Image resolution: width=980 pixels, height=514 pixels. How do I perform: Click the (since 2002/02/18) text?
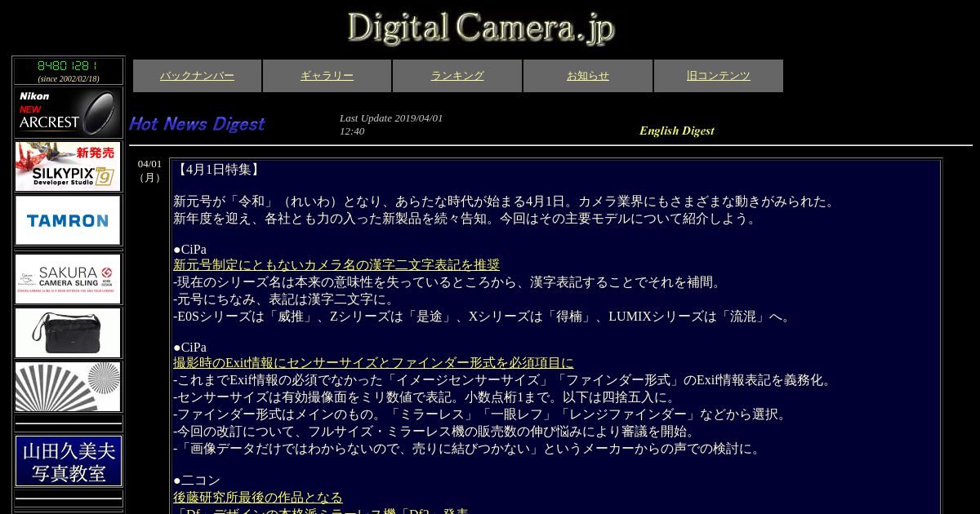[69, 79]
